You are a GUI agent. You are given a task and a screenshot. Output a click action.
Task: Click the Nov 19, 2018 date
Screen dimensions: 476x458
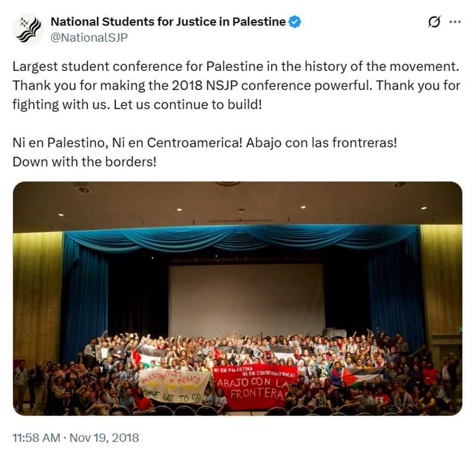point(104,438)
